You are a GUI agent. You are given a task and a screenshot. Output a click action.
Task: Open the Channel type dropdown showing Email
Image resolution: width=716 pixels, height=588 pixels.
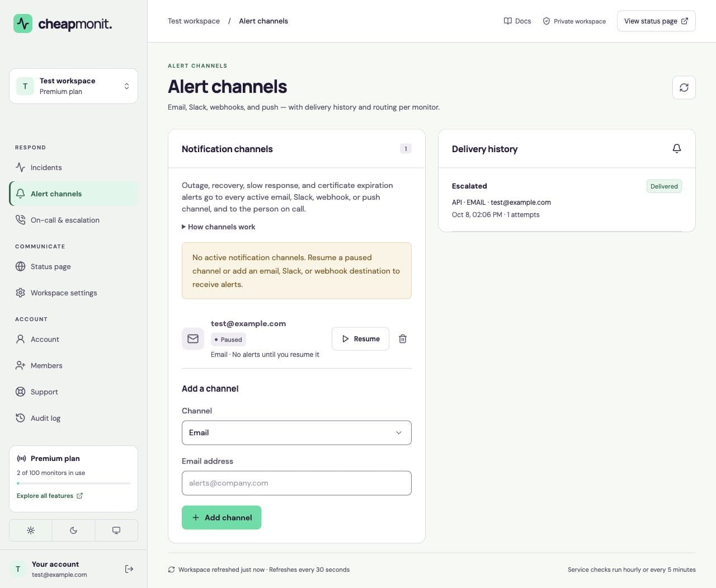(x=296, y=432)
